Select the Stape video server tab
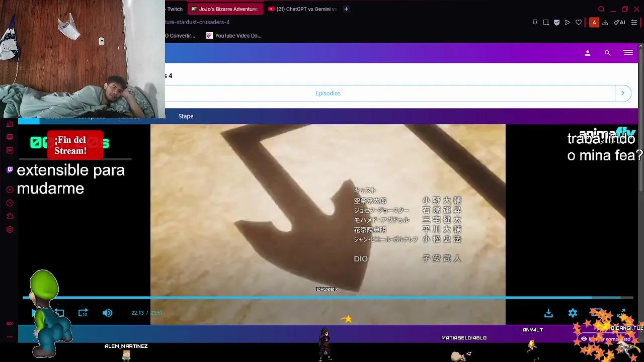644x362 pixels. [186, 116]
